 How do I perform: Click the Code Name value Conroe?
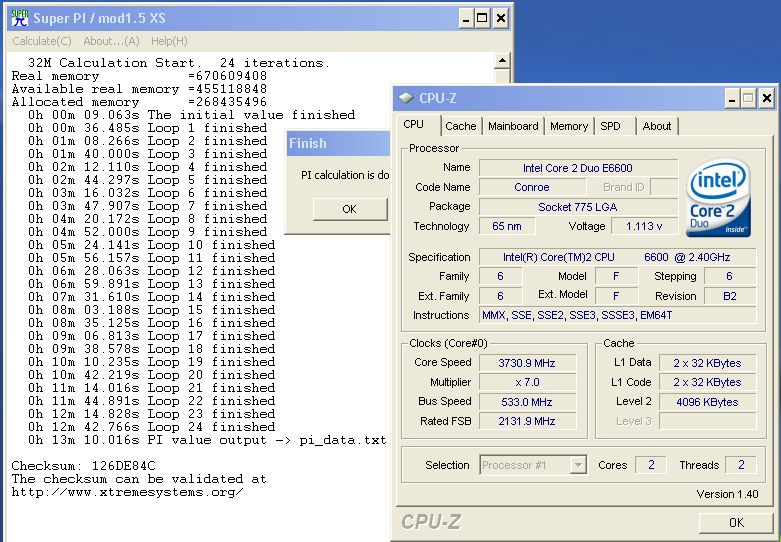click(x=532, y=187)
